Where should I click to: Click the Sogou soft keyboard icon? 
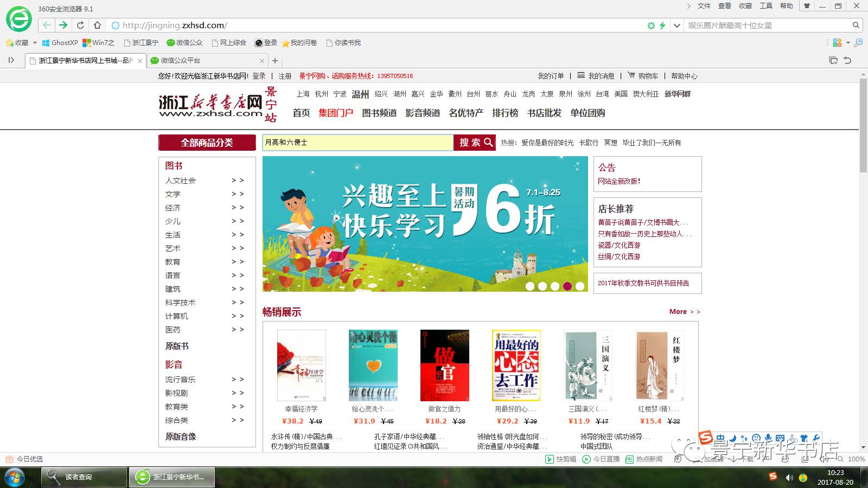coord(780,438)
